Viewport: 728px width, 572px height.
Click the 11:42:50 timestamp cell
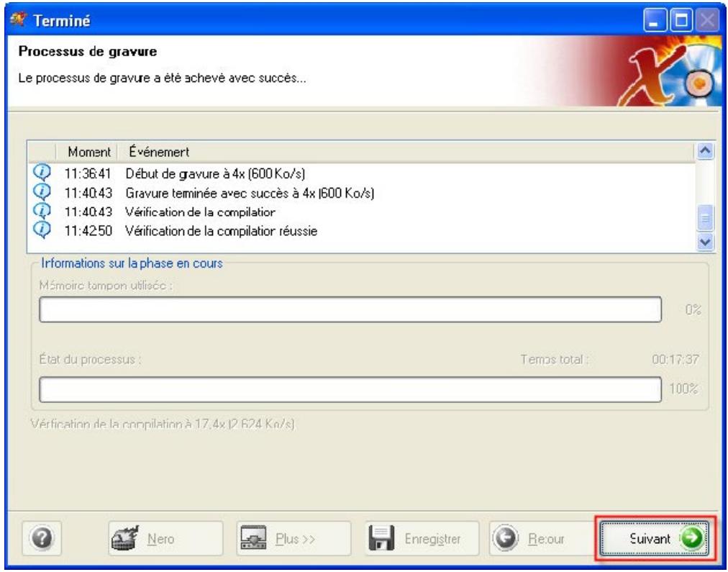(88, 231)
